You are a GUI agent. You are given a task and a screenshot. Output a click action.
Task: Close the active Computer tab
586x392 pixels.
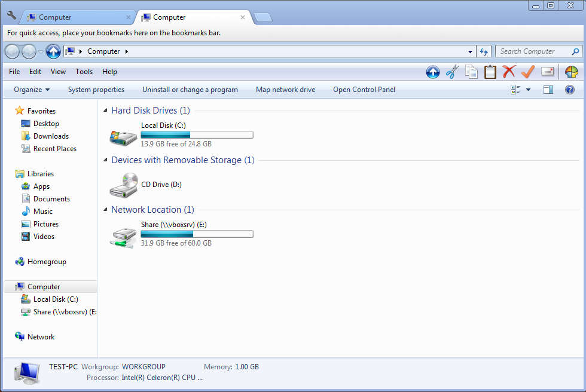243,17
